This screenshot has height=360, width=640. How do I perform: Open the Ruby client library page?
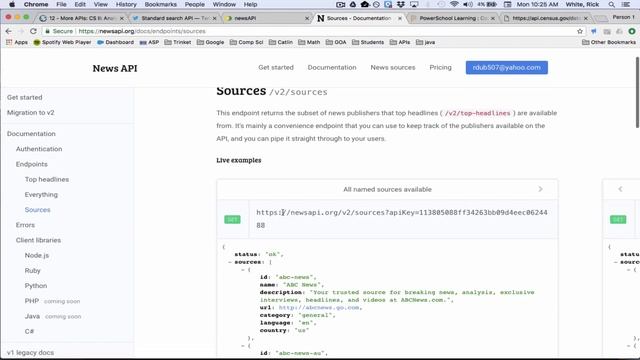pos(33,271)
